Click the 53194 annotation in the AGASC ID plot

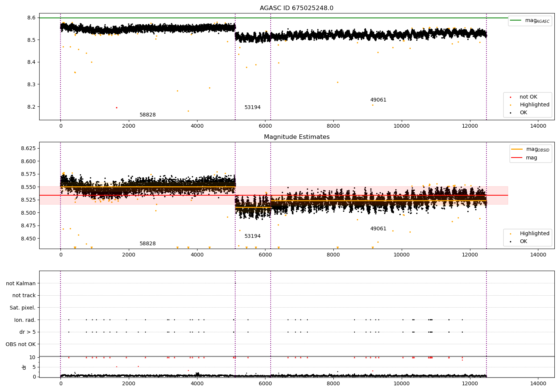pyautogui.click(x=252, y=108)
